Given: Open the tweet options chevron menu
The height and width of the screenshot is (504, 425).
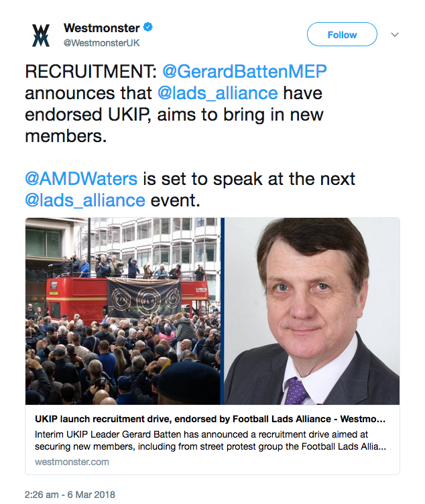Looking at the screenshot, I should [395, 34].
